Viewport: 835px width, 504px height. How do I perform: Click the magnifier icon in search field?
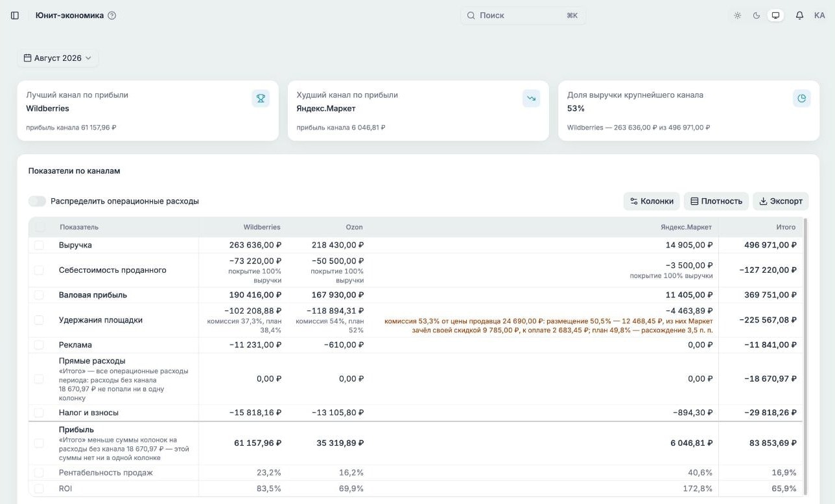coord(471,16)
